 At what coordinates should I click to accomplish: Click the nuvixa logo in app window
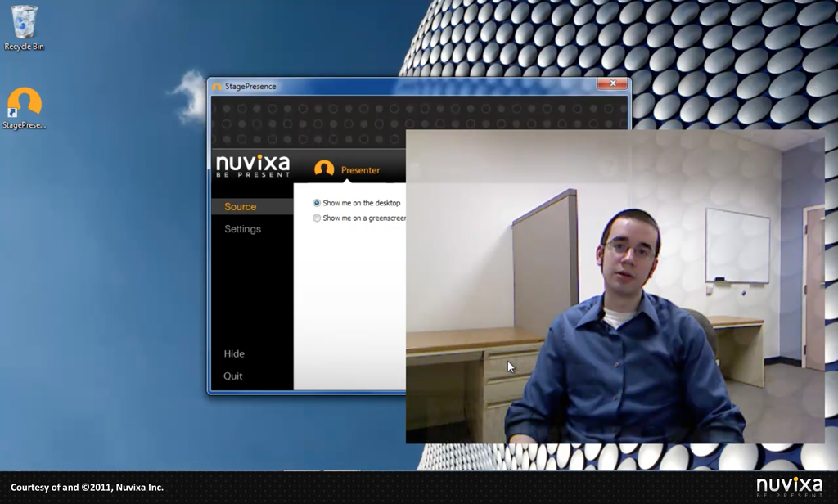click(252, 165)
